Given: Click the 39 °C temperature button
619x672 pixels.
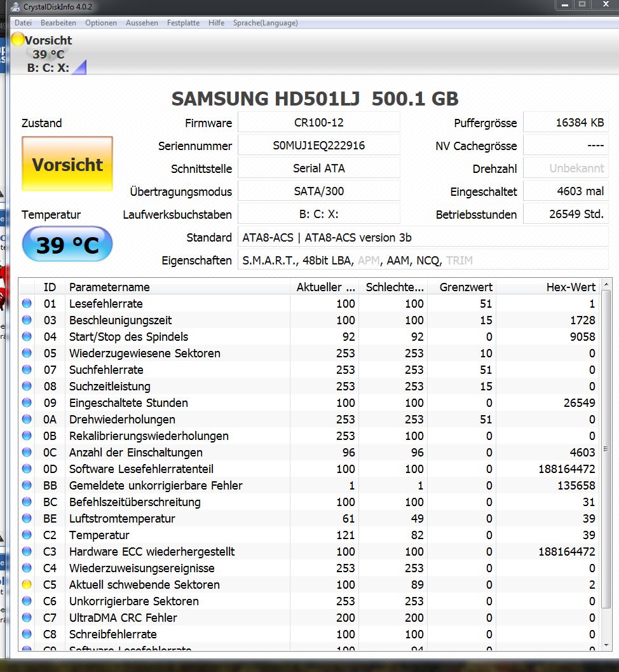Looking at the screenshot, I should pos(67,244).
